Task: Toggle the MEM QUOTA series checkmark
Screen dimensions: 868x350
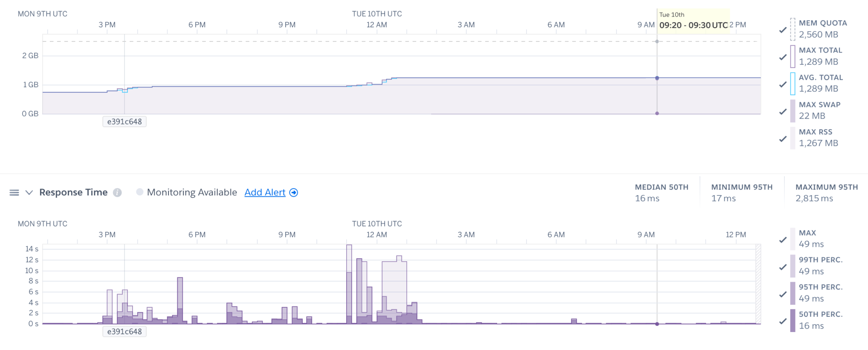Action: coord(783,30)
